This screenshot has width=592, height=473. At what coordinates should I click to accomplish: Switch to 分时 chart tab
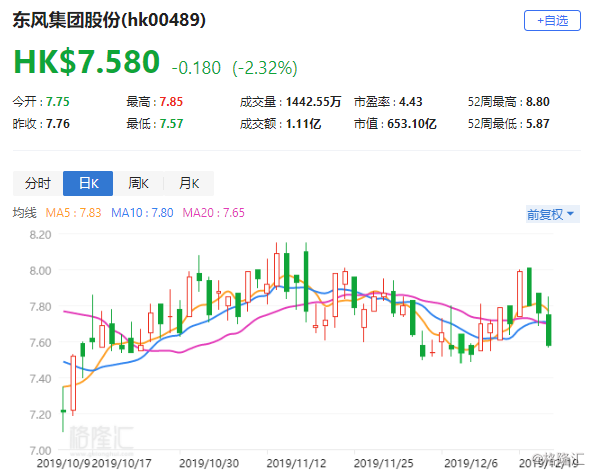click(38, 183)
